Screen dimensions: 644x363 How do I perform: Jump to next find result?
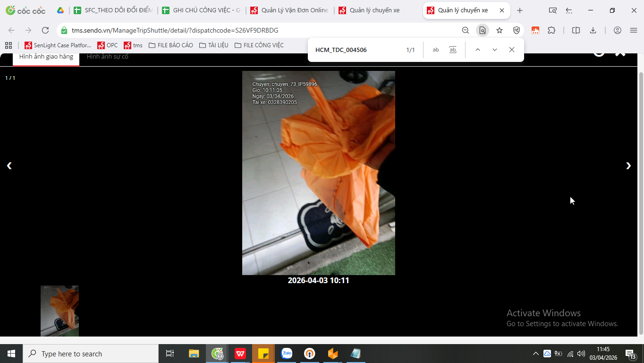click(495, 50)
